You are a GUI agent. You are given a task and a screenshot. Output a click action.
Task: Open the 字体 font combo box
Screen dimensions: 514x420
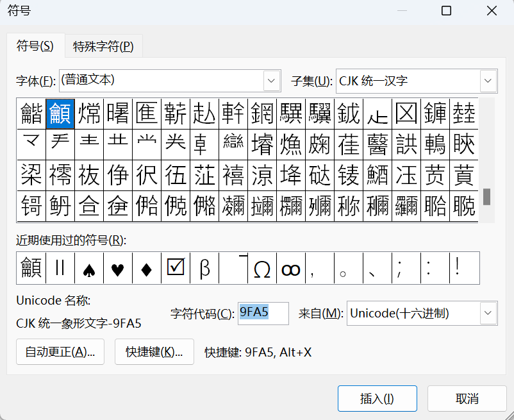[x=170, y=81]
